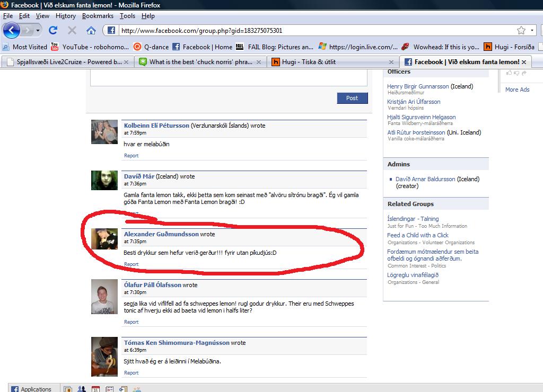Report Tómas Ken Shimomura-Magnússon's wall post

coord(132,373)
